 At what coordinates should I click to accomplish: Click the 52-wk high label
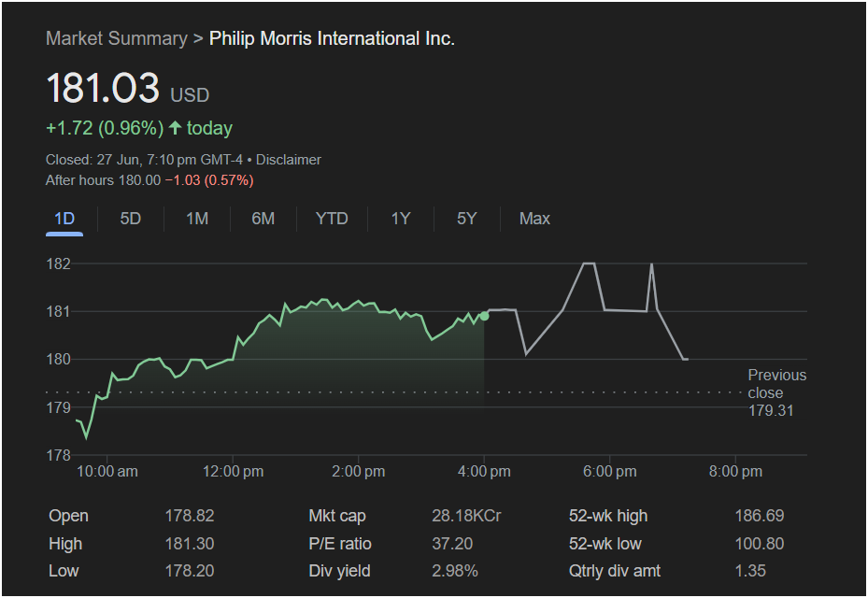coord(608,516)
